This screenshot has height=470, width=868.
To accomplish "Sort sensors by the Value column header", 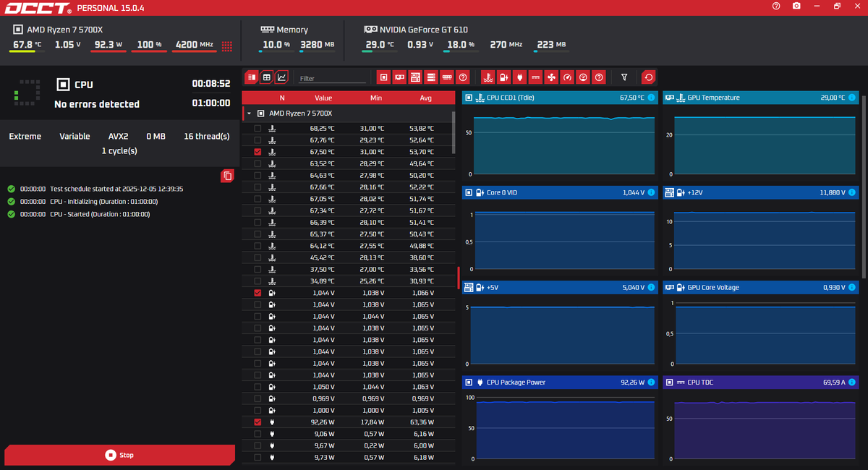I will coord(323,98).
